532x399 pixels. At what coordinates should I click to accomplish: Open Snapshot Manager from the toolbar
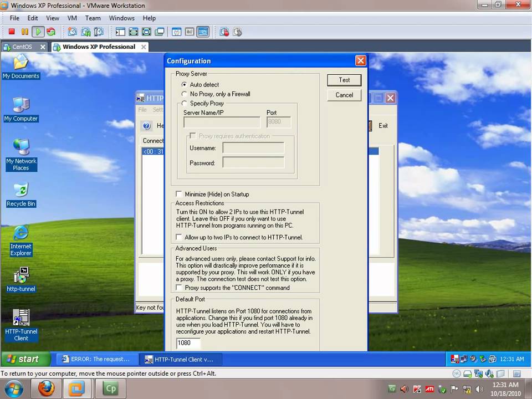pos(99,32)
